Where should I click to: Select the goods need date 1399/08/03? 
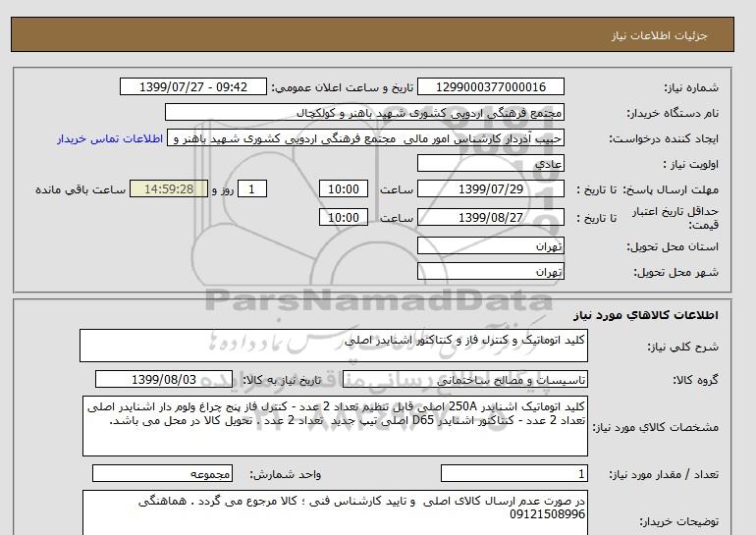pyautogui.click(x=164, y=379)
